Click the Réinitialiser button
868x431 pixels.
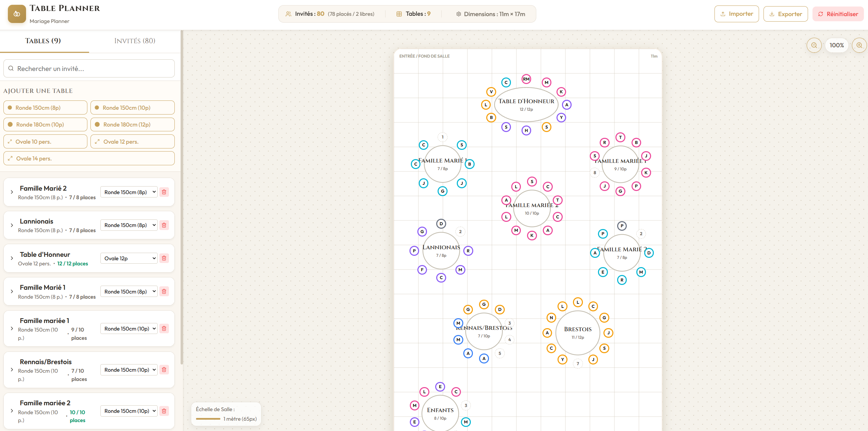[838, 14]
